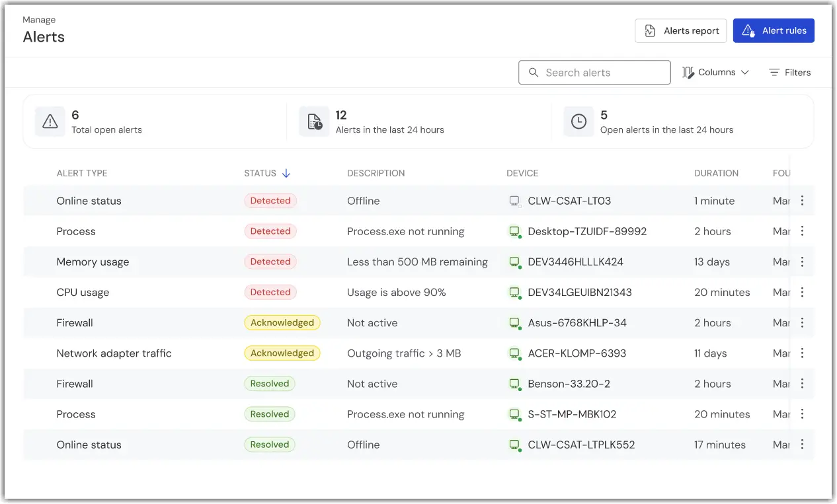Sort by the Alert Type column header
837x504 pixels.
point(82,173)
